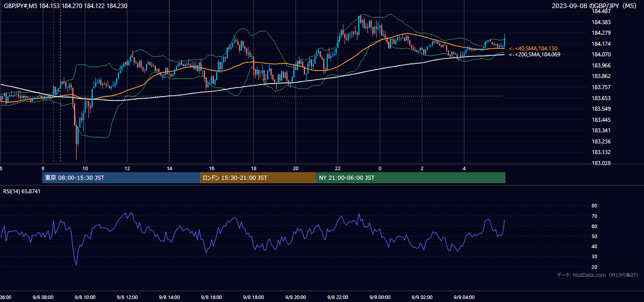This screenshot has height=302, width=644.
Task: Click the RSI(14) 65.8741 indicator label
Action: (x=22, y=191)
